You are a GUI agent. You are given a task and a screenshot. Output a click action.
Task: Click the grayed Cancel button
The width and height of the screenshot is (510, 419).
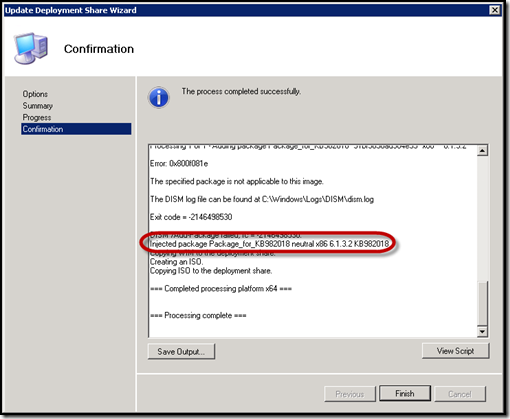460,394
